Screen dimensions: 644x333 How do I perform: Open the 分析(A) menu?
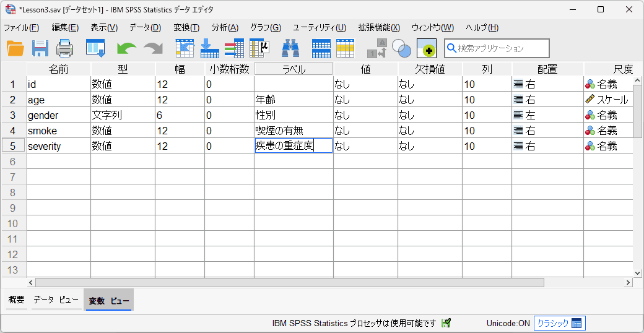225,28
